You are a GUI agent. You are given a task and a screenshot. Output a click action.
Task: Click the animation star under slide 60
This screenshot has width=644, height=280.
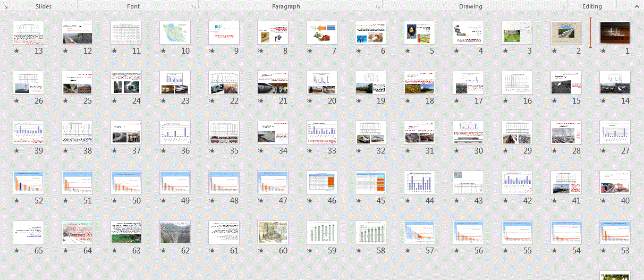pyautogui.click(x=261, y=251)
